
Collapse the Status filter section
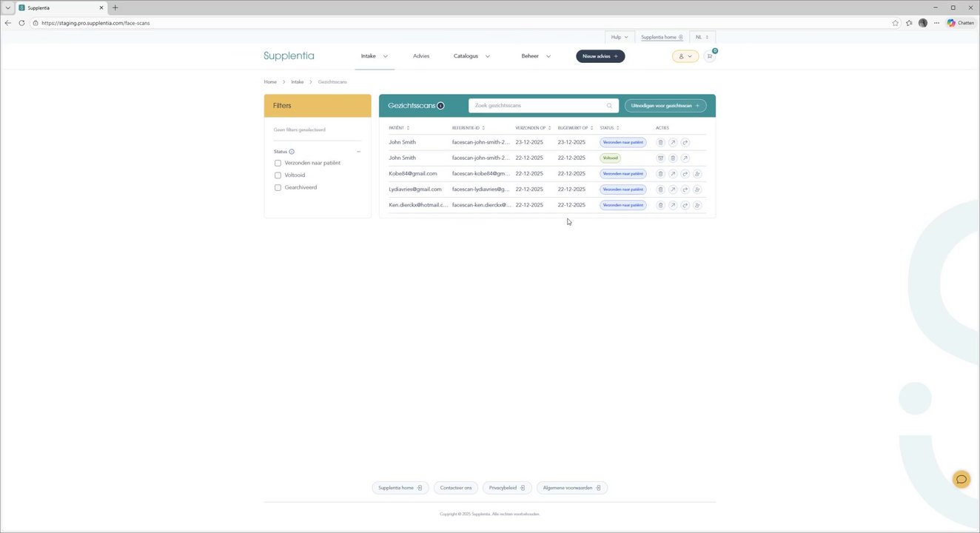(358, 152)
